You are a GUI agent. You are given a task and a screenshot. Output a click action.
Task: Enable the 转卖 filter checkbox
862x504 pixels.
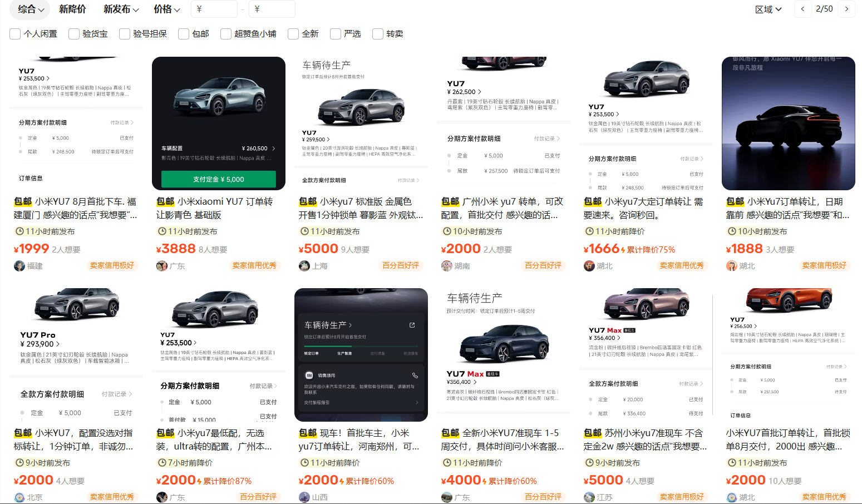click(x=378, y=34)
